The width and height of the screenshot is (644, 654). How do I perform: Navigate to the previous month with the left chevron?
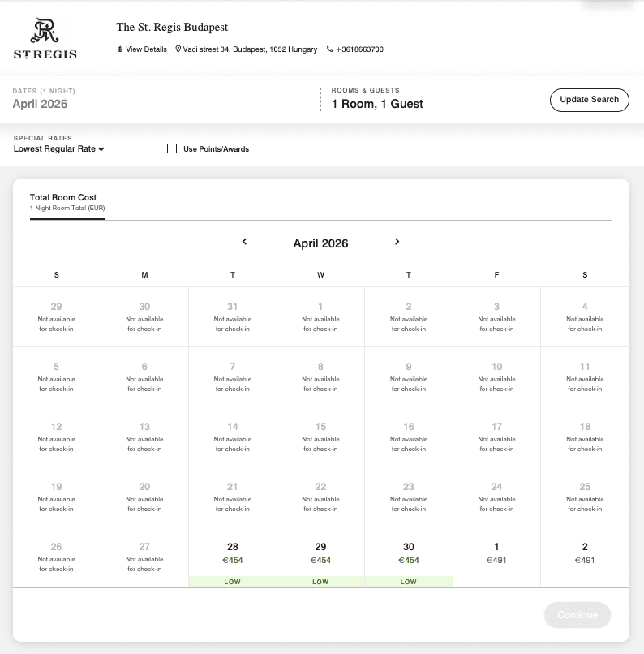pos(244,242)
